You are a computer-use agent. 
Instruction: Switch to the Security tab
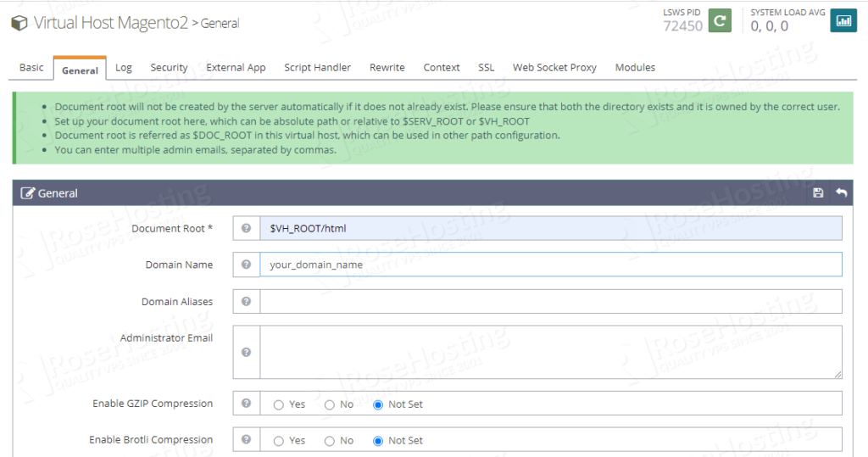click(169, 68)
